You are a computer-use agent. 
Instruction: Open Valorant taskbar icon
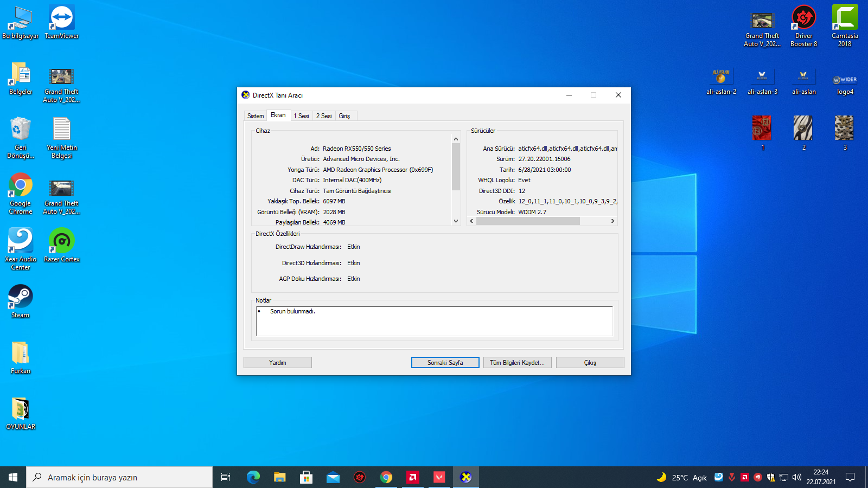439,477
